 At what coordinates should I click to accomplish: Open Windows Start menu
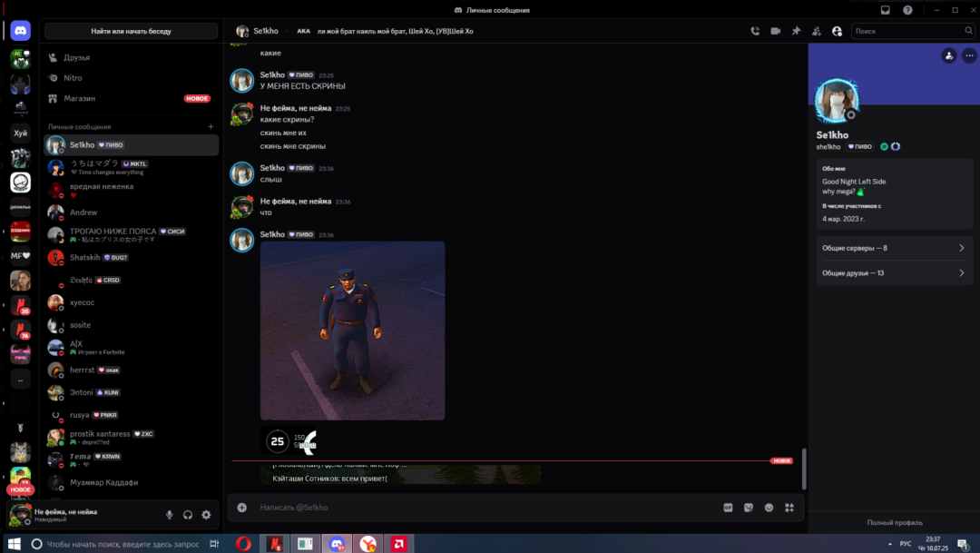pyautogui.click(x=14, y=544)
